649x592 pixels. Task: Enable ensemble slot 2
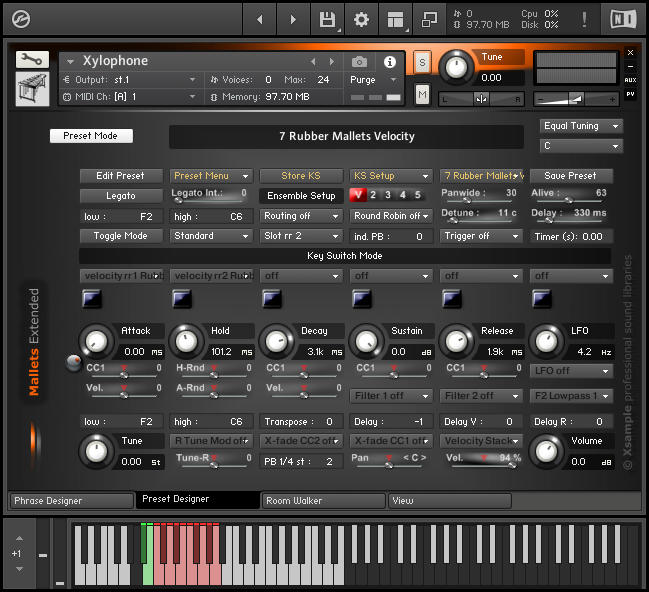click(x=373, y=195)
